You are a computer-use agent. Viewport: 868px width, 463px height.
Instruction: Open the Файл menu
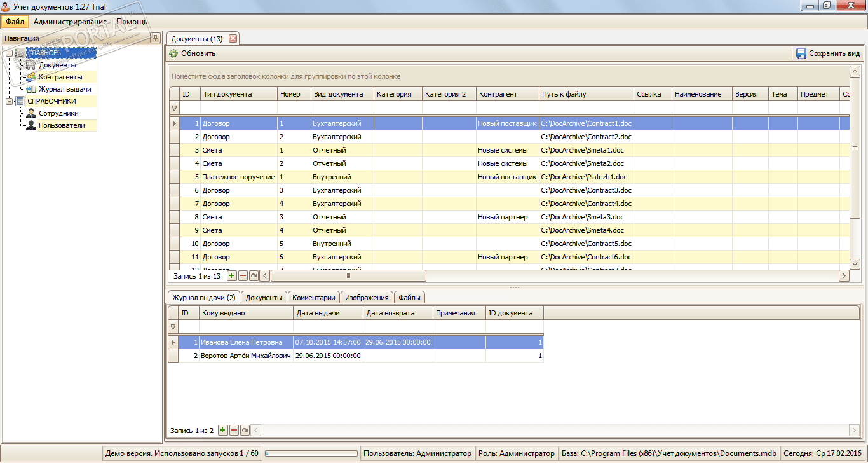point(15,22)
